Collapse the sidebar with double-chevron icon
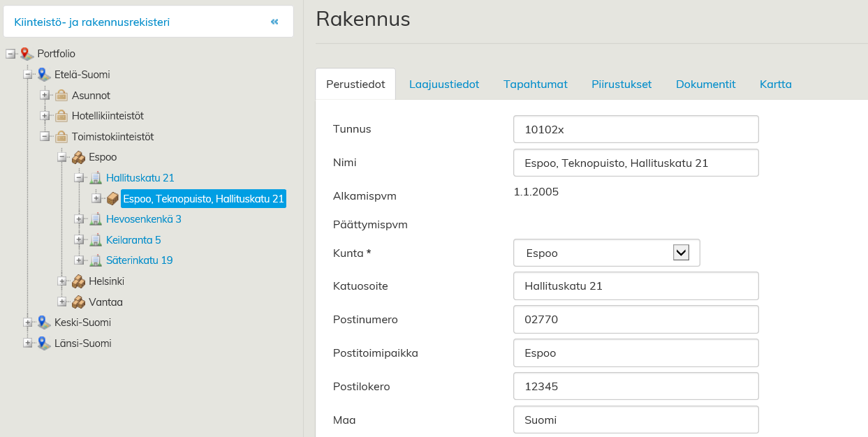The image size is (868, 437). tap(274, 22)
